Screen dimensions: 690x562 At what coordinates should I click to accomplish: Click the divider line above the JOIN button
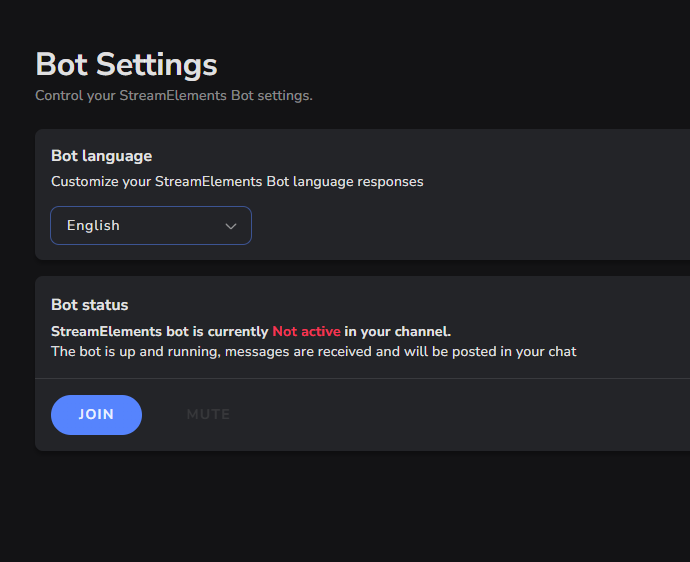pos(363,378)
